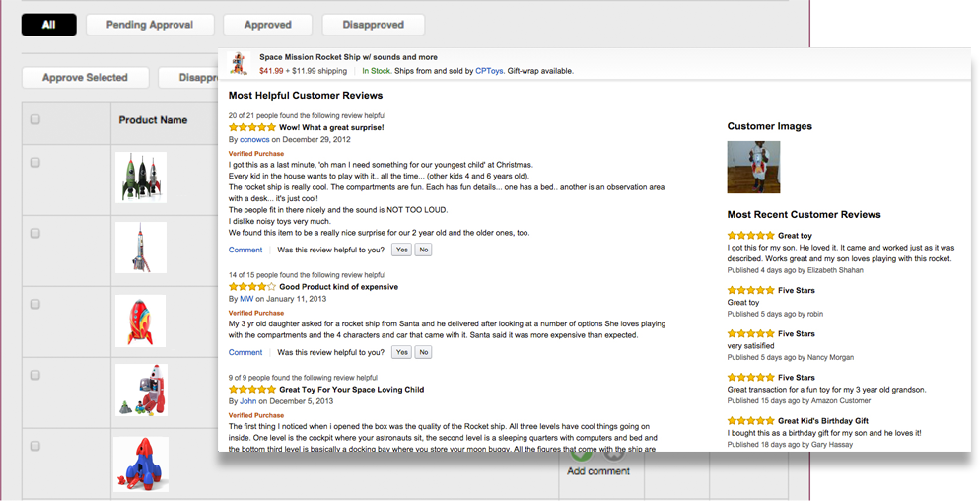980x501 pixels.
Task: Open the CPToys seller link
Action: coord(489,71)
